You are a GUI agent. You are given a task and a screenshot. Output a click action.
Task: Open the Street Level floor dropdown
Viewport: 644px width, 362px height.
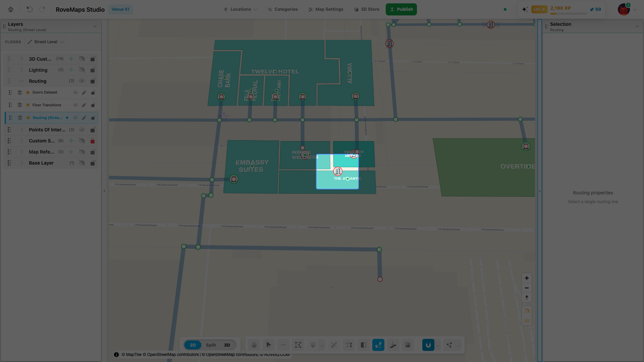tap(46, 42)
